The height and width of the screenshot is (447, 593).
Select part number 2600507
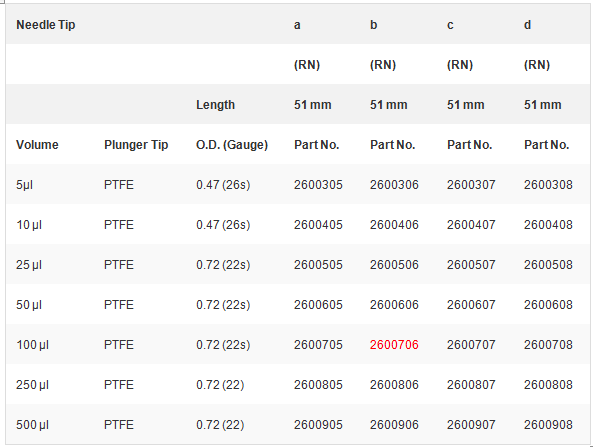[x=471, y=265]
